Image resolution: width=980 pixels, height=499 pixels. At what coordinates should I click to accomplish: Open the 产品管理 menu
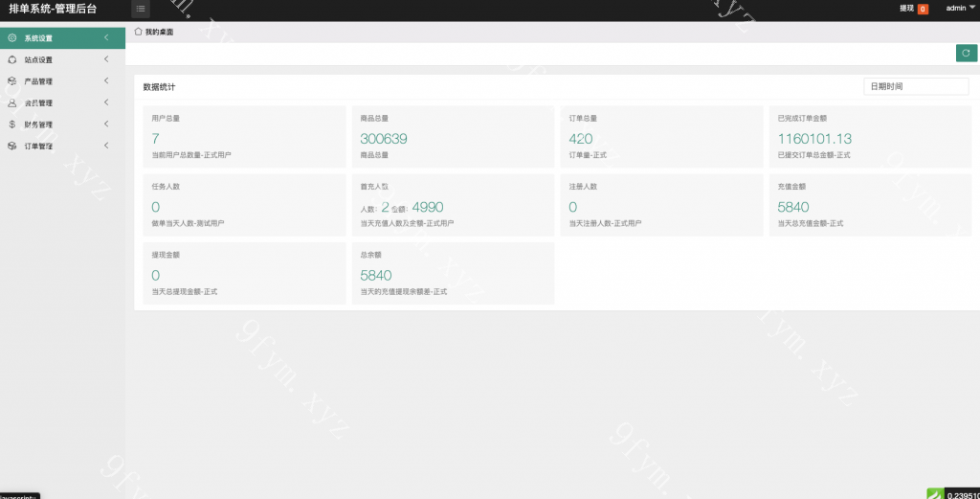(62, 81)
